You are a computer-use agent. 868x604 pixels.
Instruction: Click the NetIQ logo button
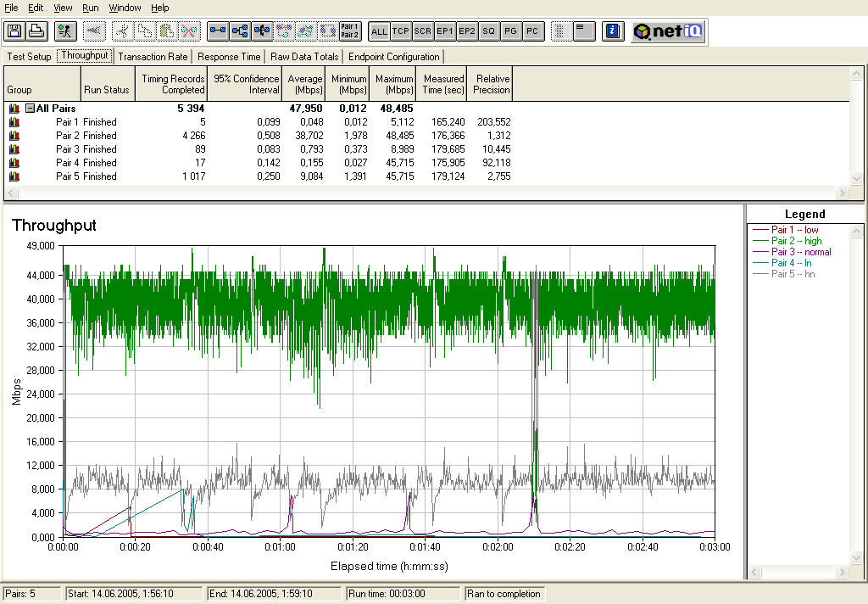tap(669, 31)
